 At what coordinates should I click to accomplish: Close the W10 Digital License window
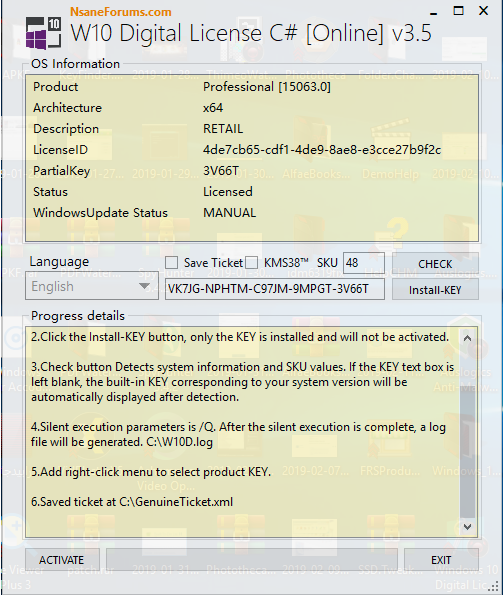tap(484, 11)
